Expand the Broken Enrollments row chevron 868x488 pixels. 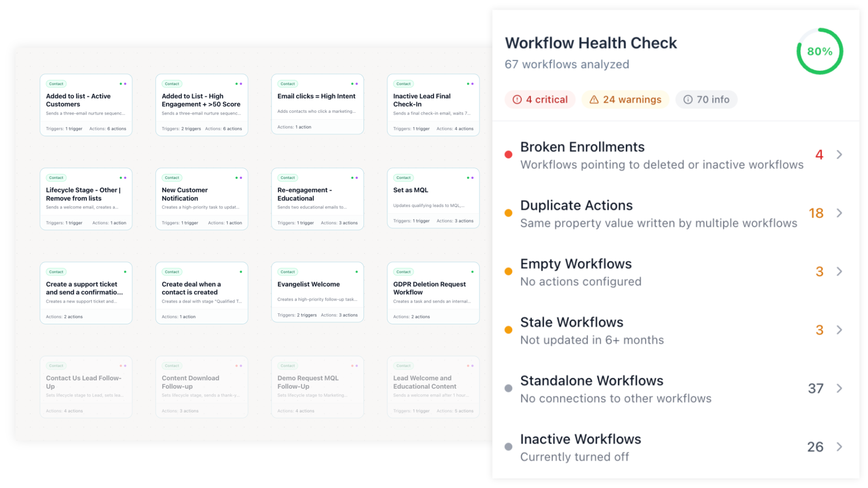pyautogui.click(x=839, y=155)
